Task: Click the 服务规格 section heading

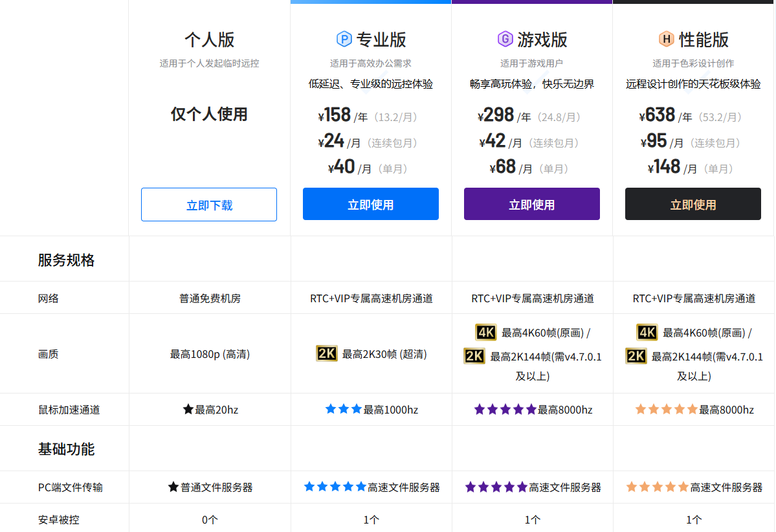Action: [66, 260]
